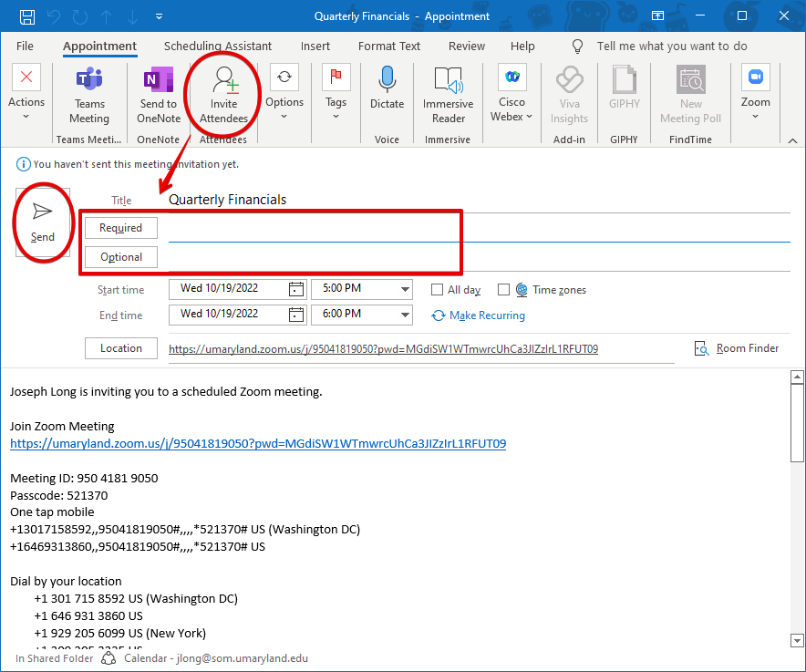Viewport: 806px width, 672px height.
Task: Click the message body scrollbar down arrow
Action: coord(797,640)
